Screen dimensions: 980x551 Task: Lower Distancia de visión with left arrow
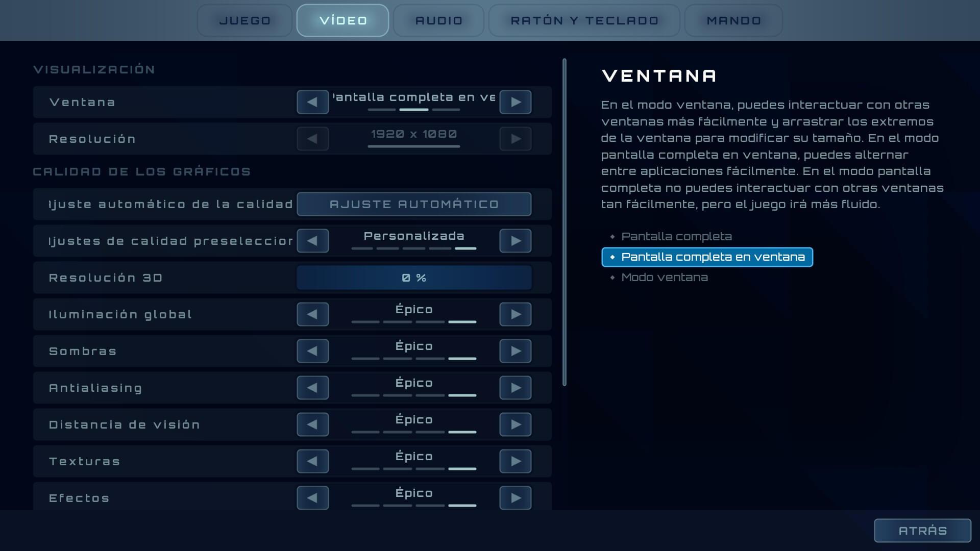312,424
